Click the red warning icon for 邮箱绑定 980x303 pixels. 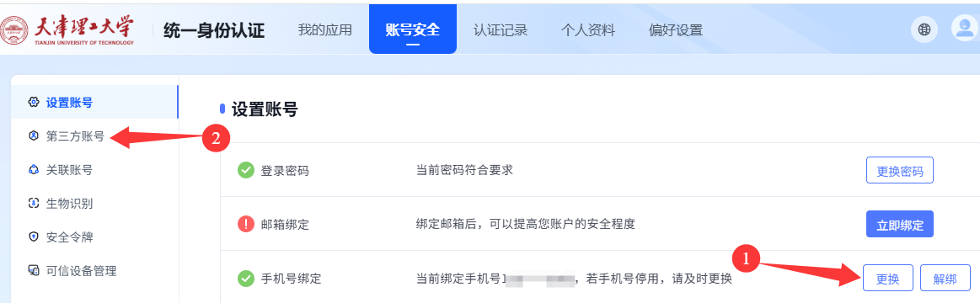pyautogui.click(x=246, y=224)
